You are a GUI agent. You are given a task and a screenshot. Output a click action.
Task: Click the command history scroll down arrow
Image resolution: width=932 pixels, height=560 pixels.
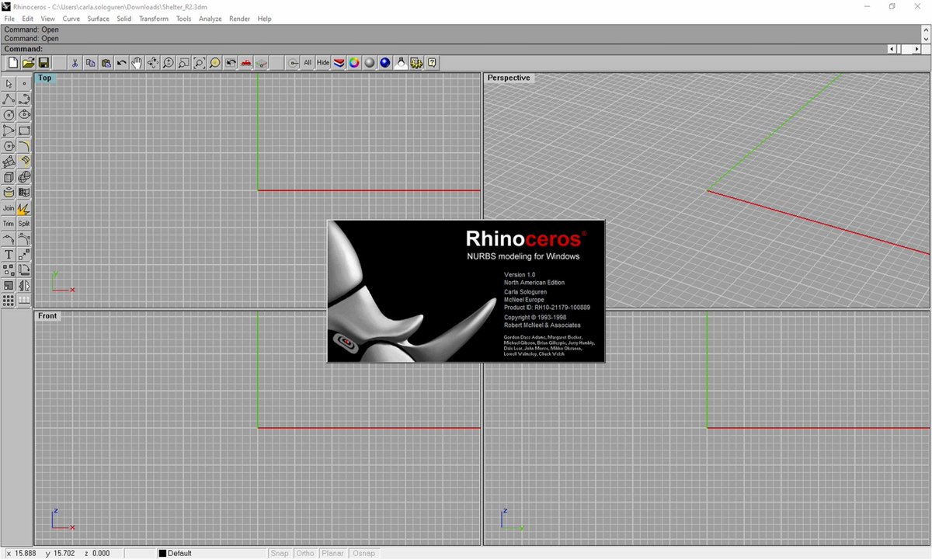(926, 38)
